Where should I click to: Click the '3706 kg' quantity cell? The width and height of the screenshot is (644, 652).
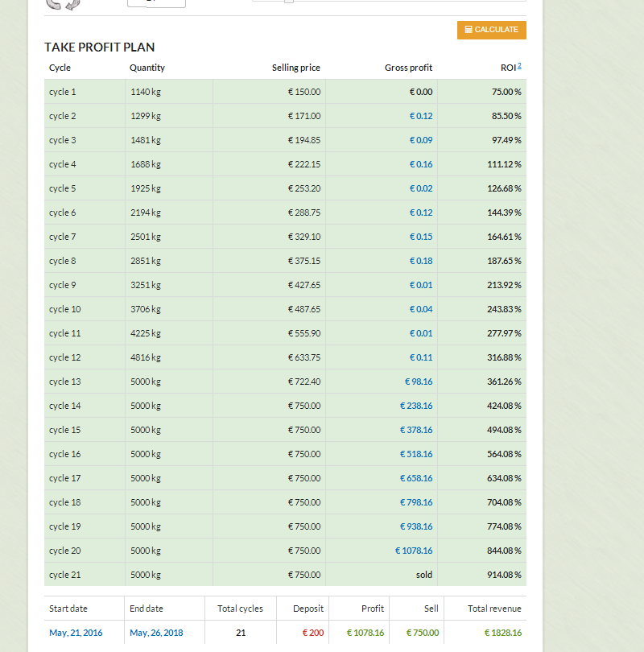coord(146,309)
